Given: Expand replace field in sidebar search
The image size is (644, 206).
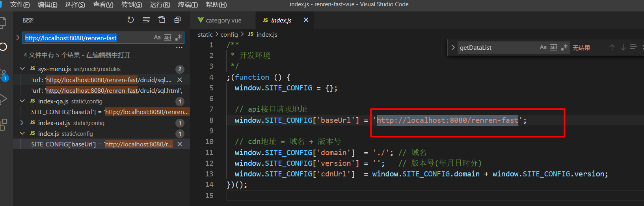Looking at the screenshot, I should point(18,37).
